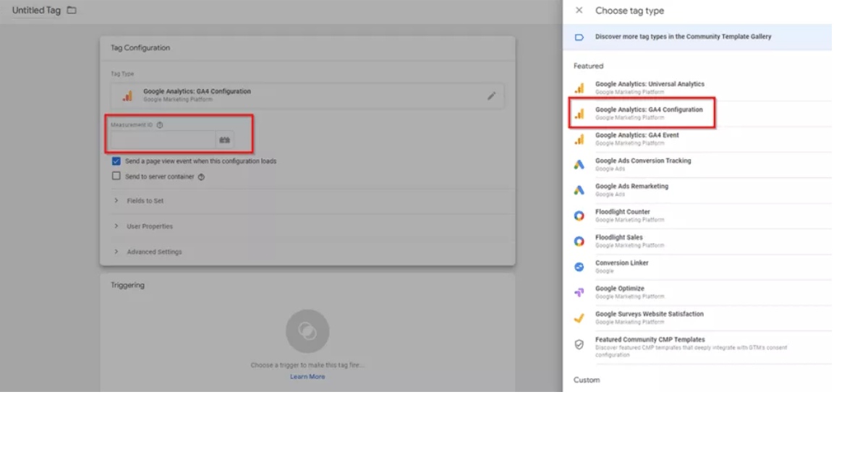The width and height of the screenshot is (868, 452).
Task: Select Google Analytics: GA4 Event tag type
Action: 697,139
